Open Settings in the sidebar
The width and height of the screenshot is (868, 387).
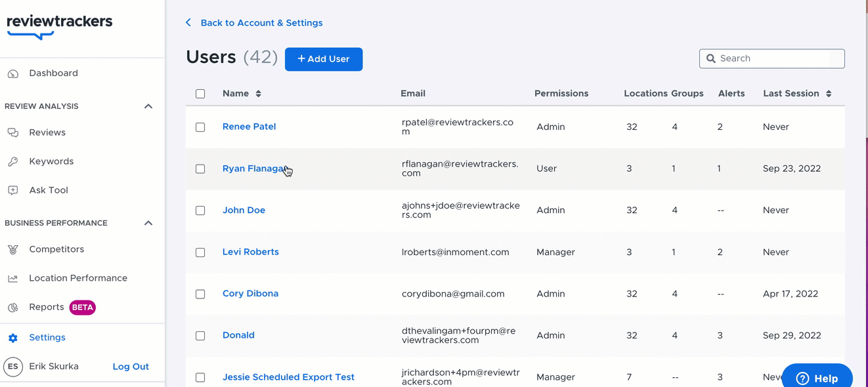(x=47, y=338)
